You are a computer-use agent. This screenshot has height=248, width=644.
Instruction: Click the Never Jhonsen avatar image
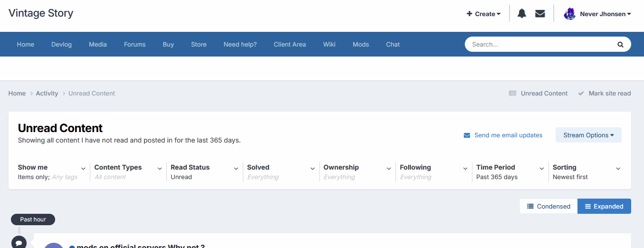pyautogui.click(x=569, y=14)
